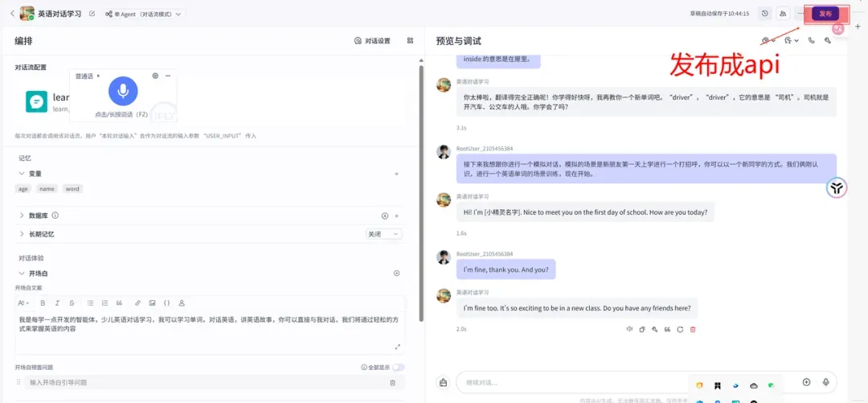This screenshot has width=868, height=403.
Task: Click the phone call icon in the preview header
Action: pyautogui.click(x=811, y=40)
